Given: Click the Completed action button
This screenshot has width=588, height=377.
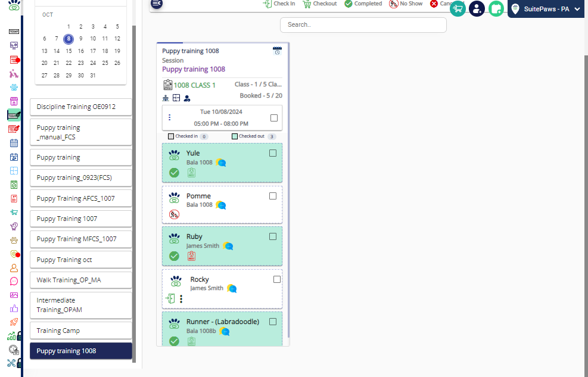Looking at the screenshot, I should tap(363, 4).
